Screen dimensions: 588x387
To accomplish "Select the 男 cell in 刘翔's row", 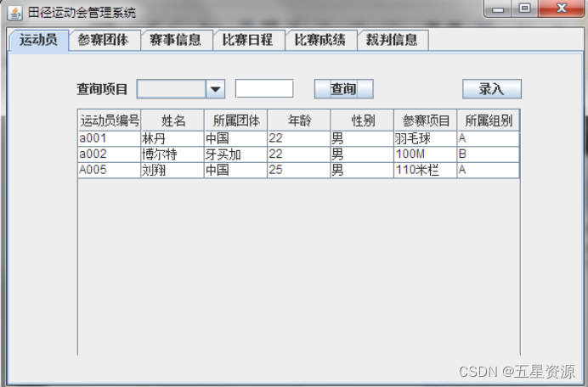I will [363, 170].
